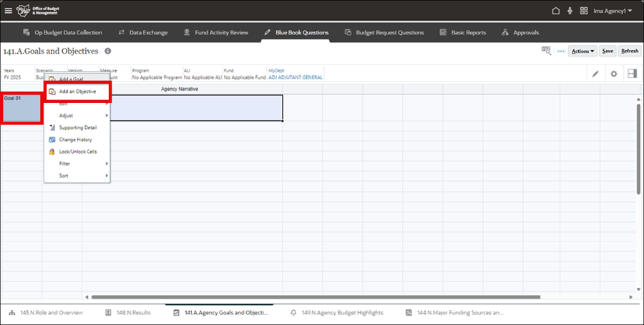Open the 149.N.Agency Budget Highlights tab
The image size is (644, 325).
pos(336,313)
